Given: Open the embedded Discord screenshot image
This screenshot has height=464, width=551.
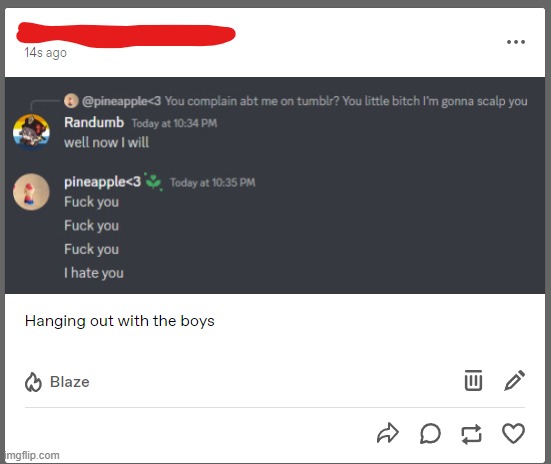Looking at the screenshot, I should click(x=275, y=185).
